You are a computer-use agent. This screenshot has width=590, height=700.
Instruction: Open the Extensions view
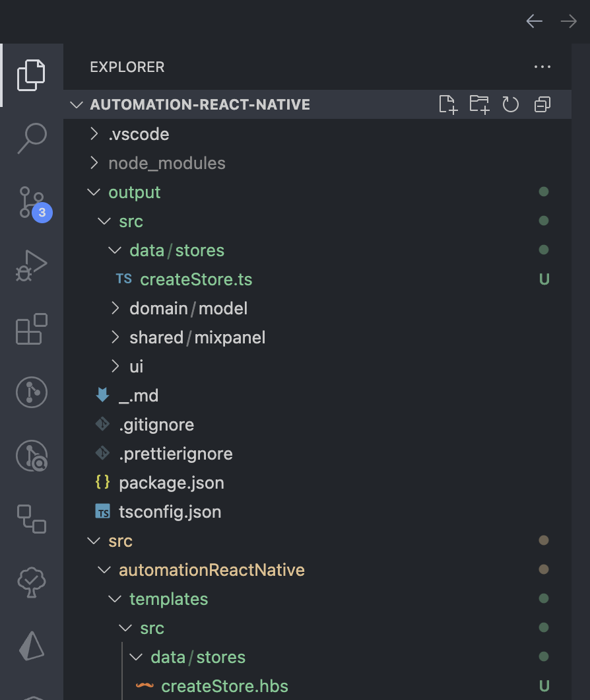click(31, 329)
